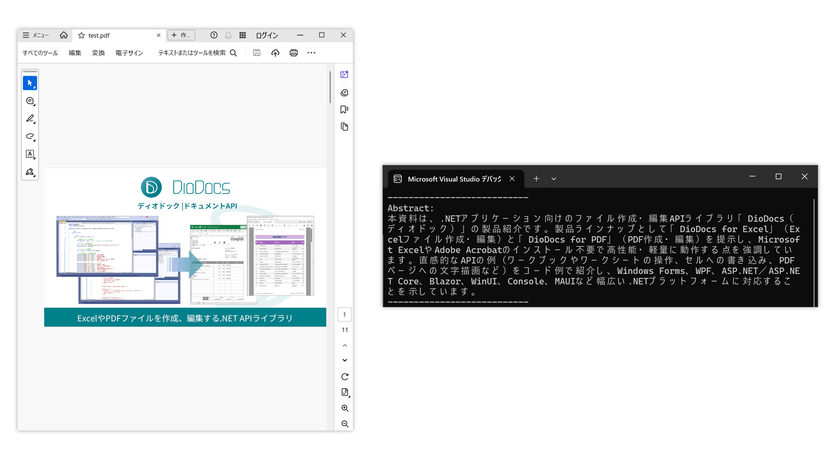Zoom out using the magnifier minus icon
Viewport: 840px width, 472px height.
345,424
